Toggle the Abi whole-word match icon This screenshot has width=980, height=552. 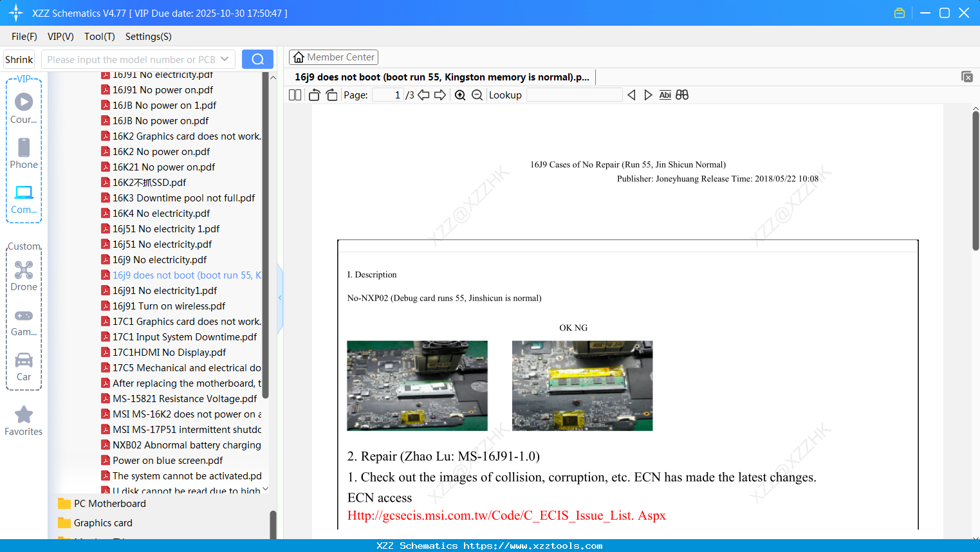[665, 95]
